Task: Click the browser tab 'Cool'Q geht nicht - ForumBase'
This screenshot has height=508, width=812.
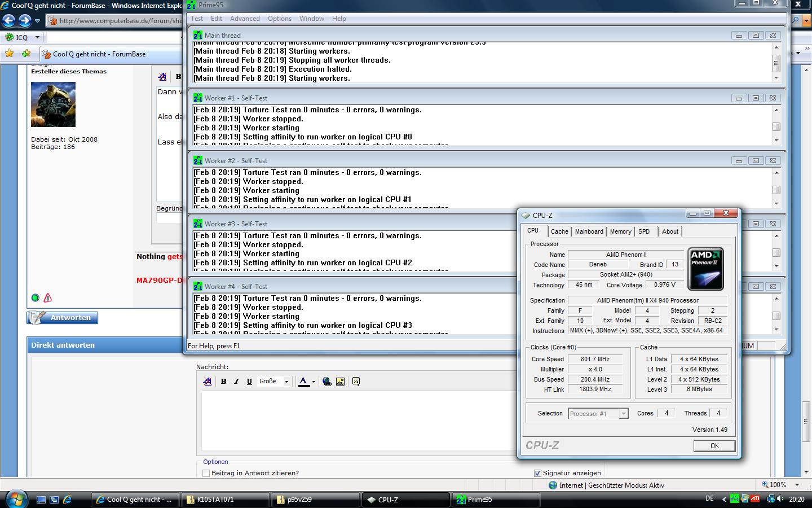Action: pos(110,54)
